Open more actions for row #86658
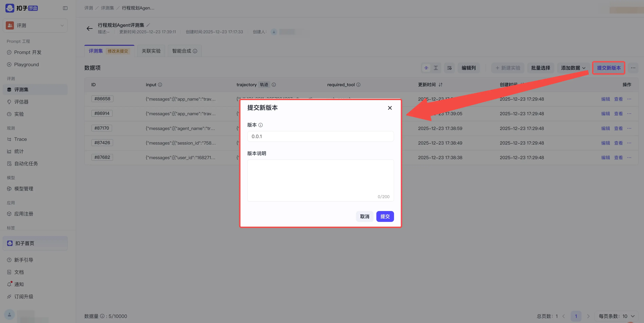Viewport: 644px width, 323px height. (629, 99)
